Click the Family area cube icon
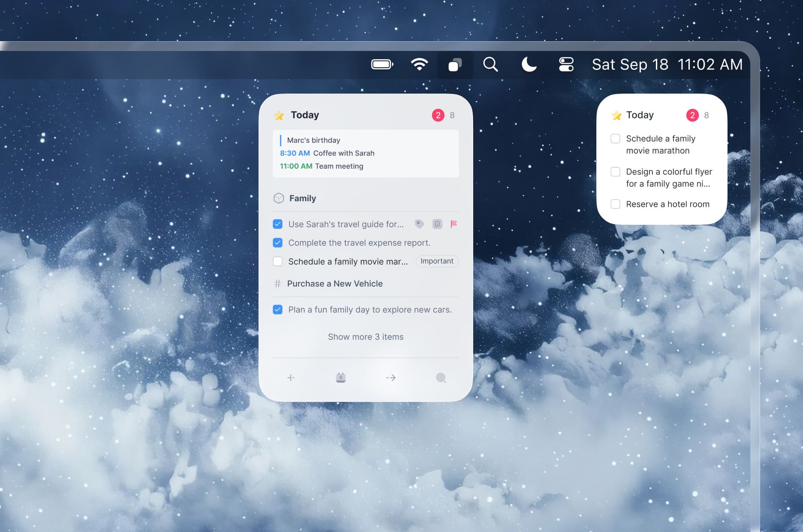The width and height of the screenshot is (803, 532). (x=279, y=198)
